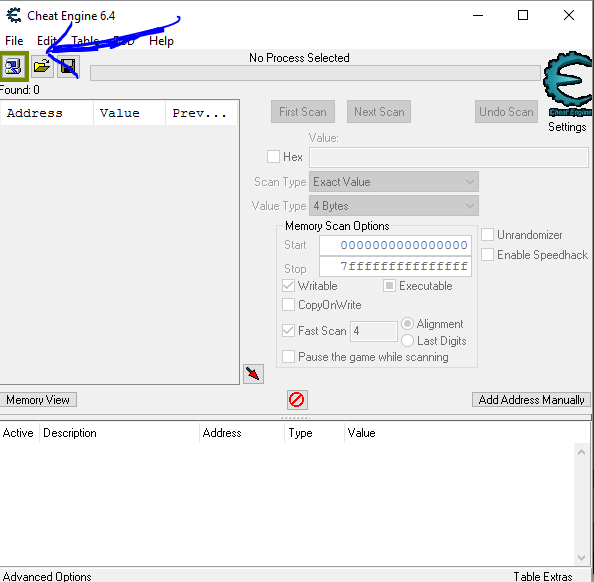The image size is (594, 582).
Task: Open Advanced Options at the bottom
Action: coord(47,576)
